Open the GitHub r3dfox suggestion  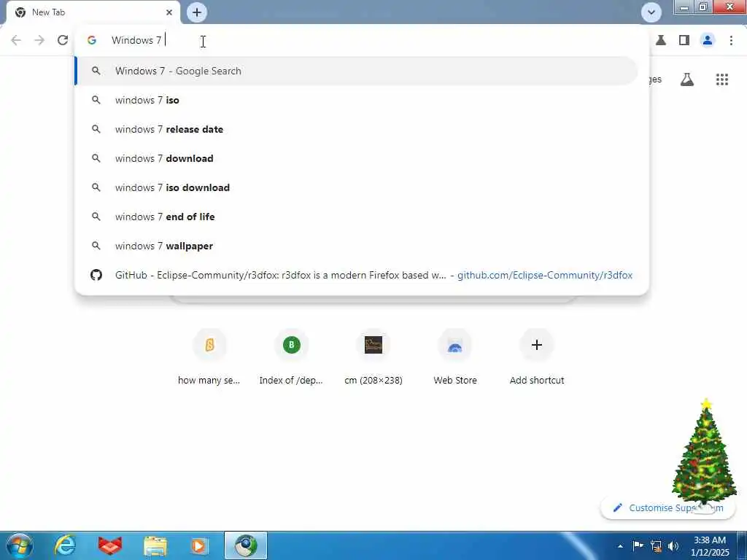(x=356, y=275)
